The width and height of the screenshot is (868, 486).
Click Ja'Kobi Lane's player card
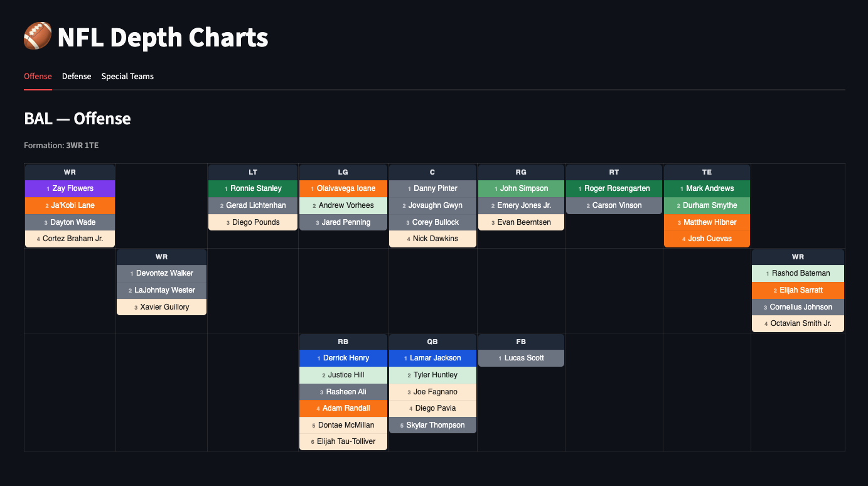pos(70,205)
